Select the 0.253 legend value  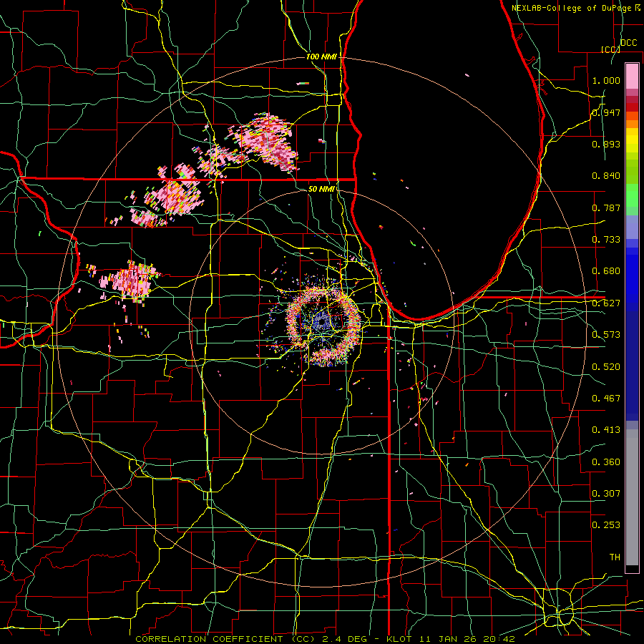(606, 525)
